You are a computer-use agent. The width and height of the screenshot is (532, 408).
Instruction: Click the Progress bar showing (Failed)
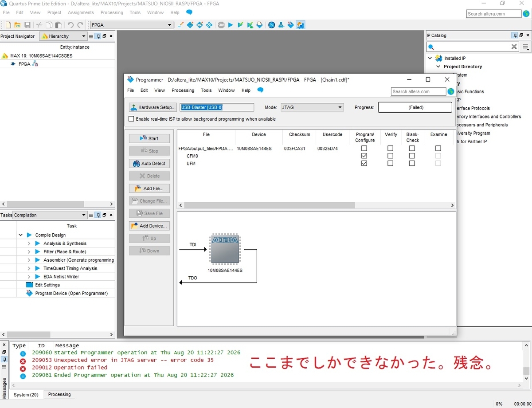click(415, 107)
